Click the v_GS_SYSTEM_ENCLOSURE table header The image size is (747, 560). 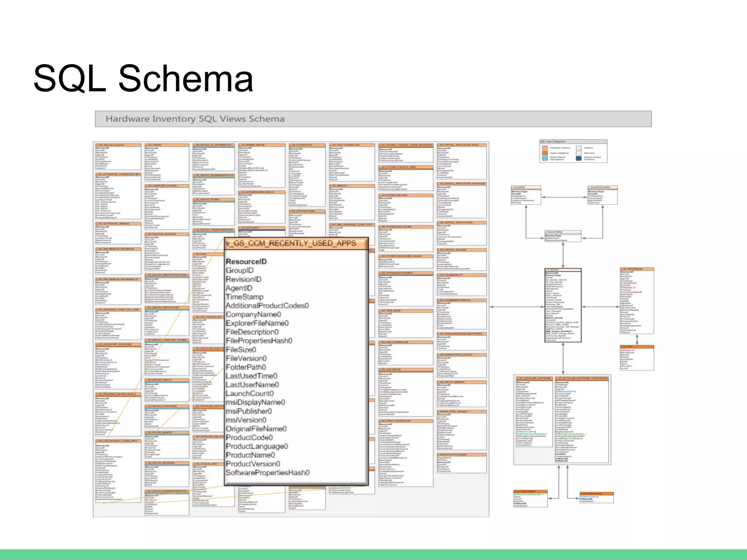click(x=406, y=227)
